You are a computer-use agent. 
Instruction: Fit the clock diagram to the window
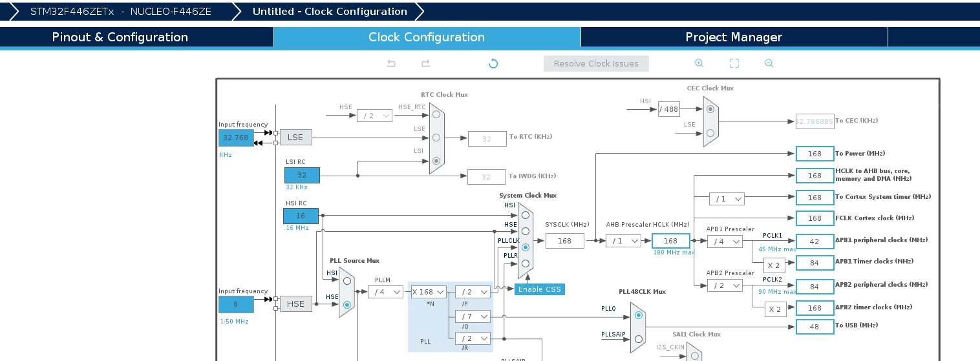click(734, 63)
